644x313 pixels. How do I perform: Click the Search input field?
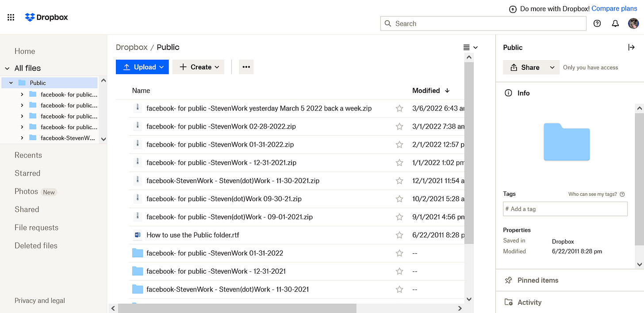point(483,23)
